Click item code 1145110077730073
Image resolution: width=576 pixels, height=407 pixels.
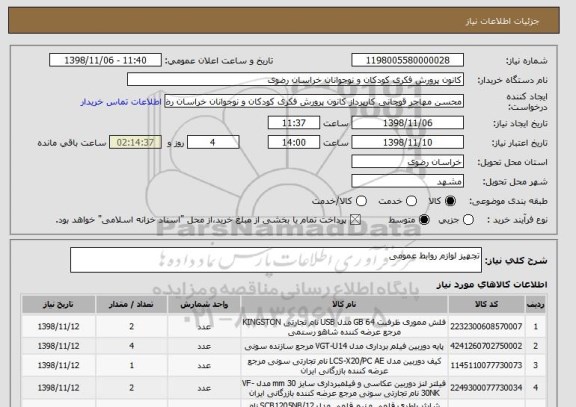[486, 365]
